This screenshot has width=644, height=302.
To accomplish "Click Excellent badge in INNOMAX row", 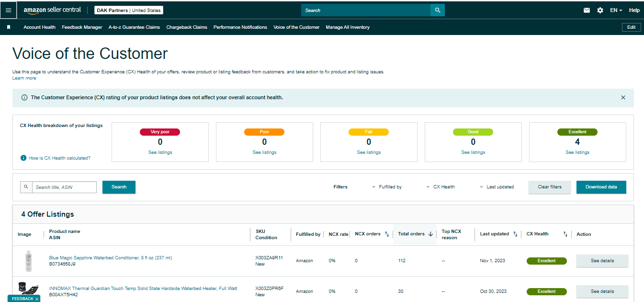I will 547,291.
